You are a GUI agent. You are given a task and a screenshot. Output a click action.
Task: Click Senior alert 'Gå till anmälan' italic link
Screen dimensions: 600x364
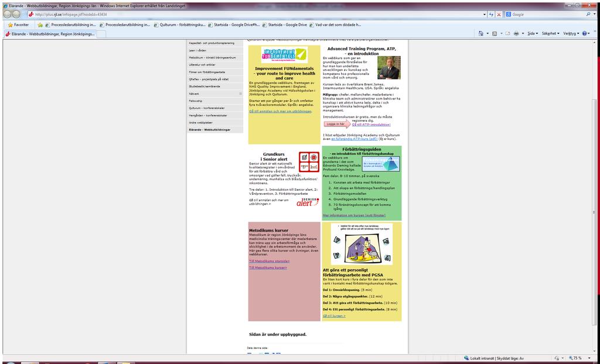[x=268, y=202]
